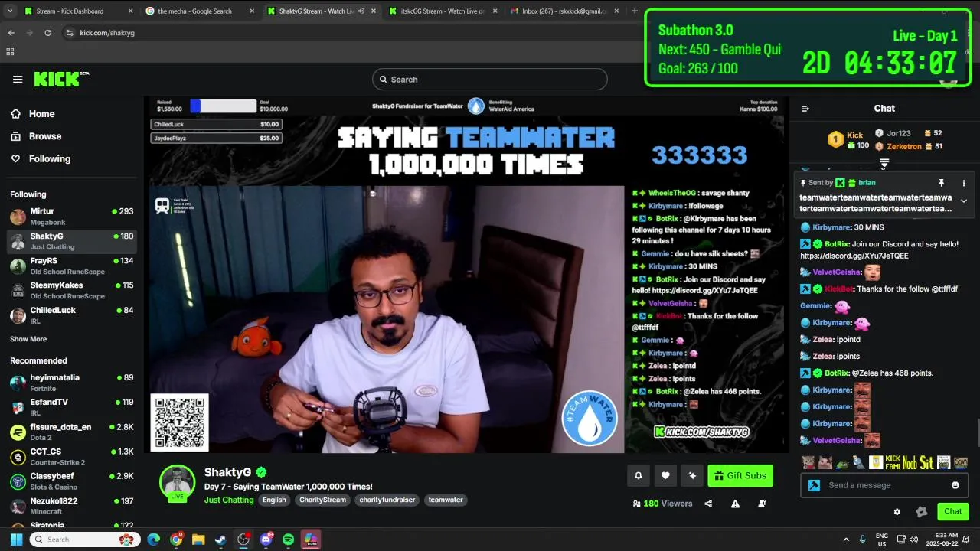Open Steam from taskbar

click(x=220, y=540)
